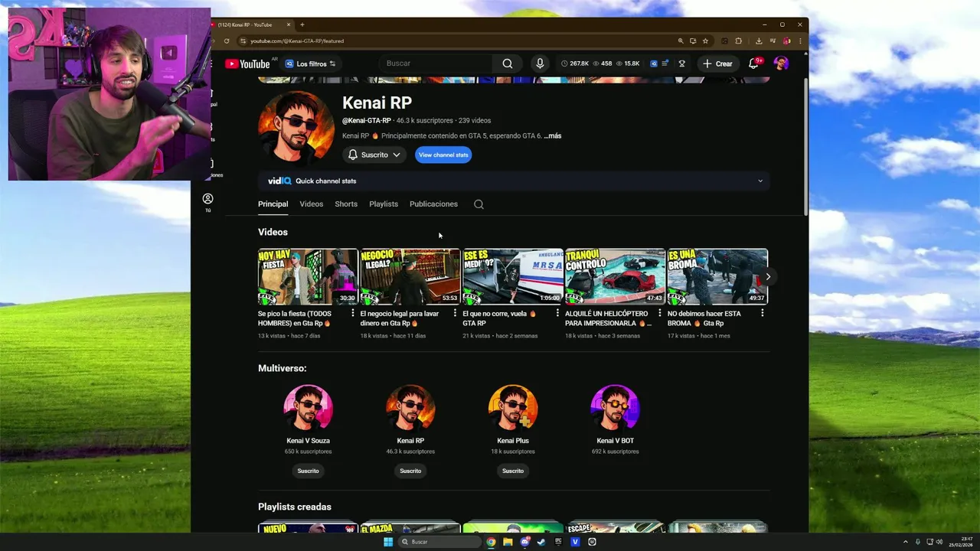Open Kenai V Souza channel avatar
Image resolution: width=980 pixels, height=551 pixels.
[308, 409]
